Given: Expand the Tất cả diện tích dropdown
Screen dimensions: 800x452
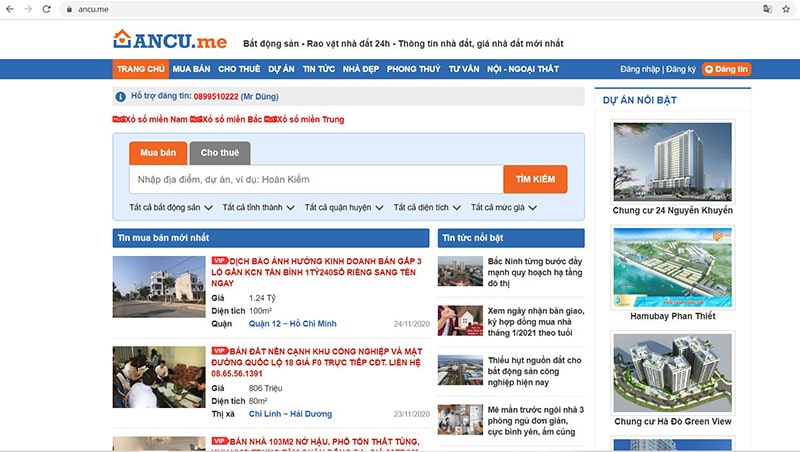Looking at the screenshot, I should point(427,207).
